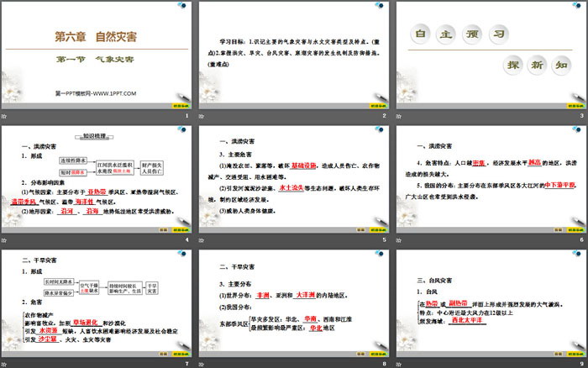
Task: Click the animation star icon under slide 1
Action: (x=6, y=115)
